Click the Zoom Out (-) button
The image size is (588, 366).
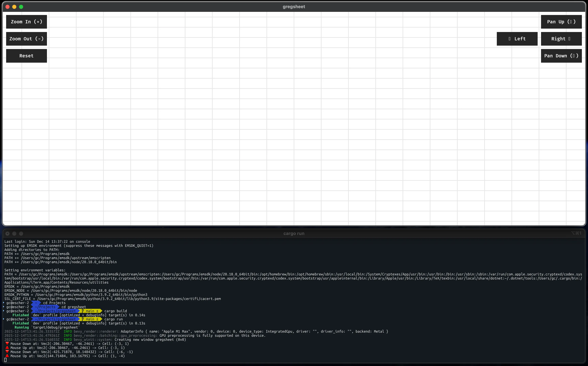(26, 39)
